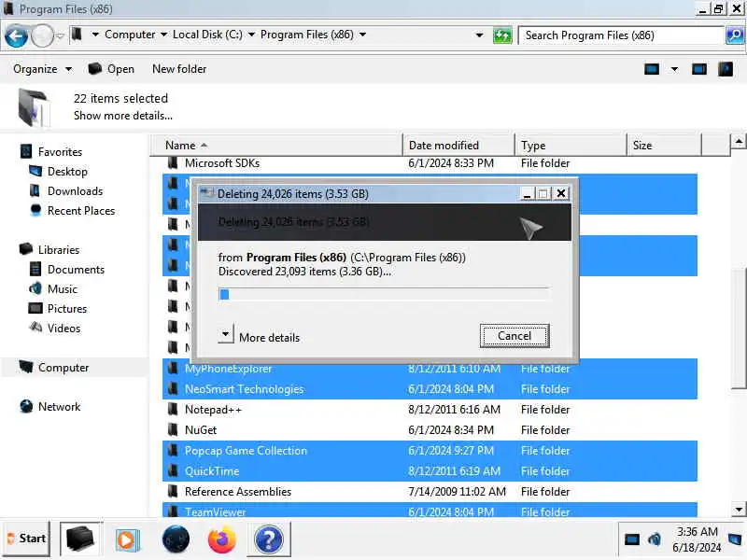Click New folder in the toolbar

(179, 69)
